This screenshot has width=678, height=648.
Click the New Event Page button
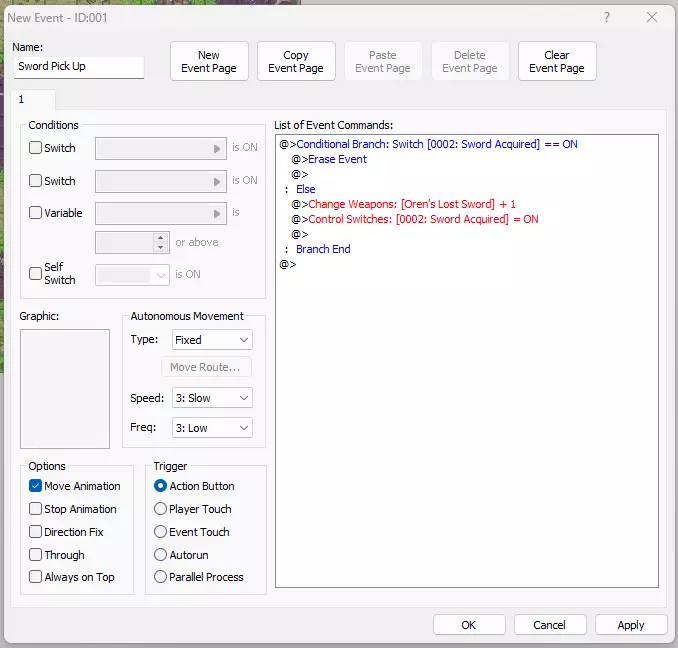209,62
